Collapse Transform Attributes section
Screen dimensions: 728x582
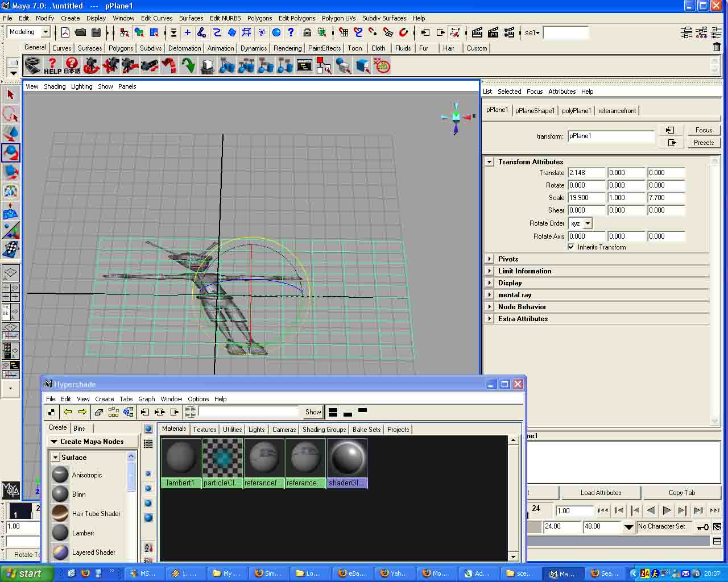pyautogui.click(x=489, y=162)
